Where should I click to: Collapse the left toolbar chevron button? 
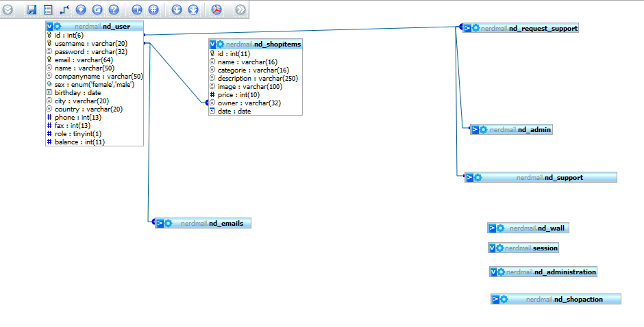(x=8, y=10)
